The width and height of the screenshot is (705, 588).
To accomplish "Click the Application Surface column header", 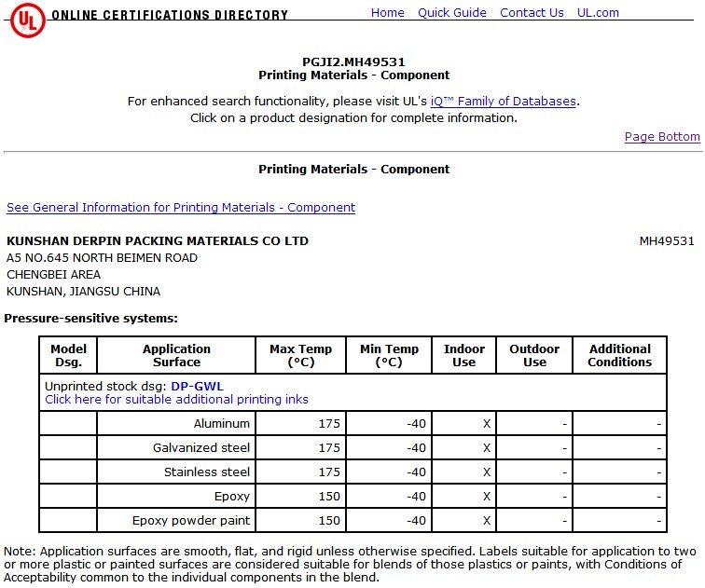I will tap(176, 355).
